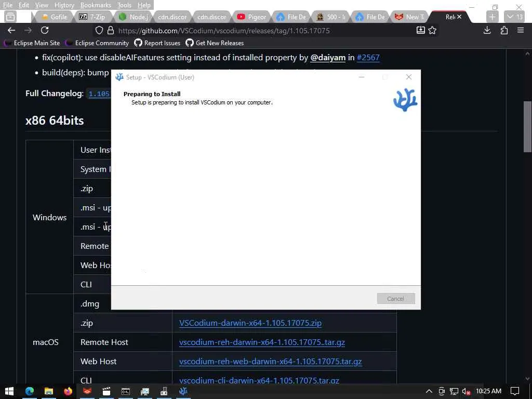Switch to the Node.js tab

[134, 17]
